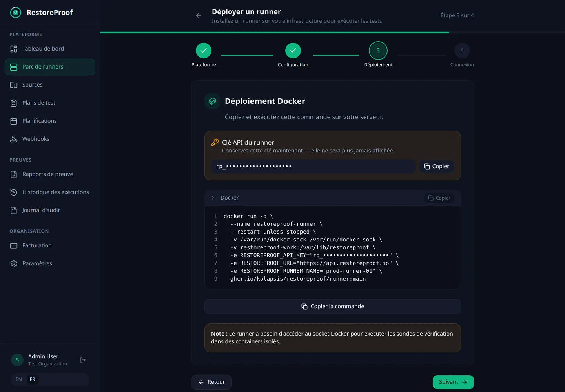The height and width of the screenshot is (392, 565).
Task: Click the Note about Docker socket
Action: coord(333,338)
